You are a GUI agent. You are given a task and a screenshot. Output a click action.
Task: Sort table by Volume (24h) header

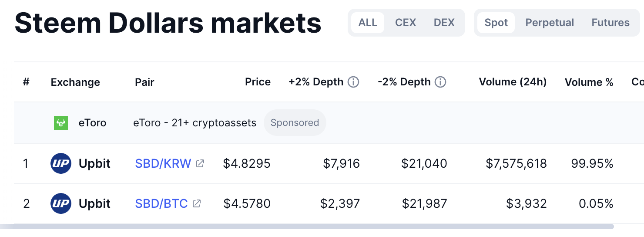513,82
